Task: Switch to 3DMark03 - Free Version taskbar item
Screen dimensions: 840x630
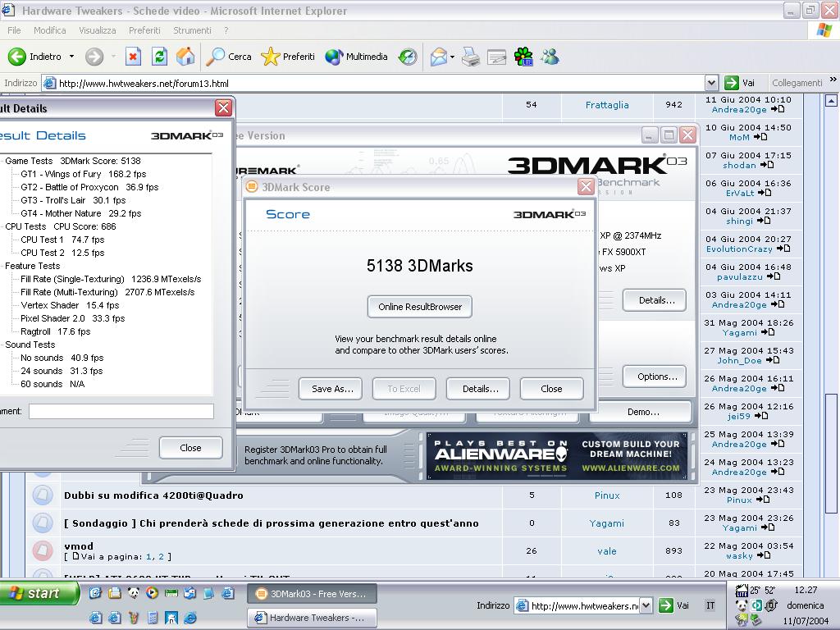Action: pos(313,594)
